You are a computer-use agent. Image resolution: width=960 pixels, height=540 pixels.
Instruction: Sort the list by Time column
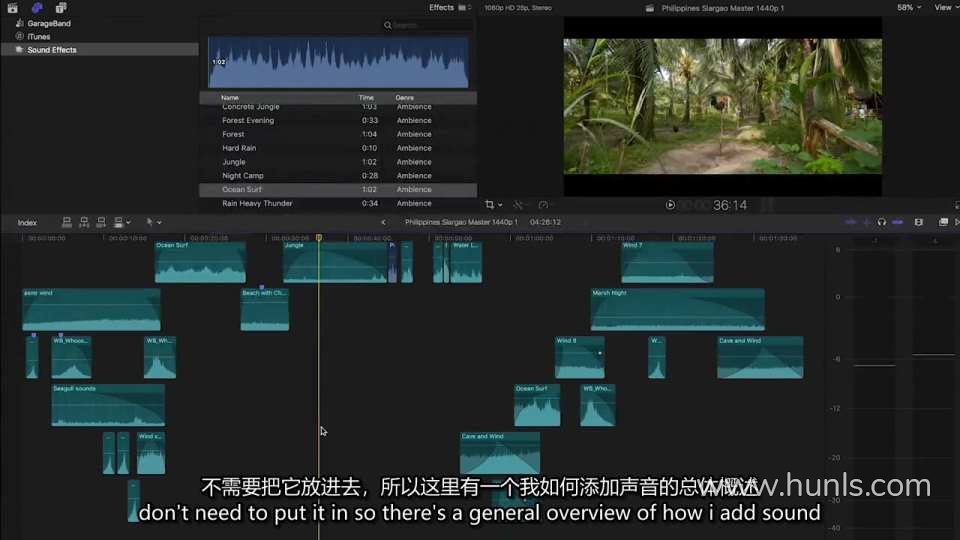(366, 97)
